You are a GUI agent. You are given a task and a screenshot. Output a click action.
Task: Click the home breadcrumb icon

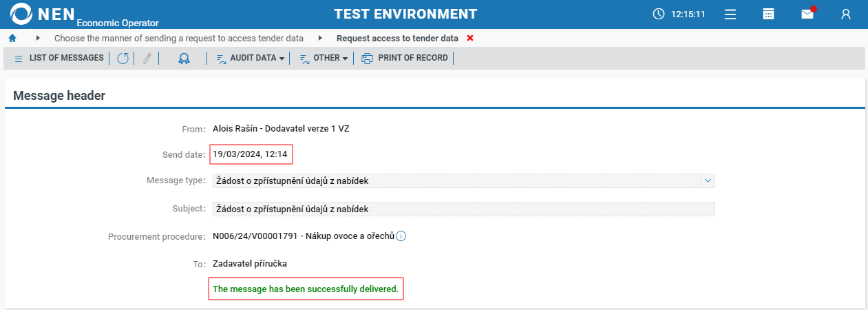click(12, 38)
